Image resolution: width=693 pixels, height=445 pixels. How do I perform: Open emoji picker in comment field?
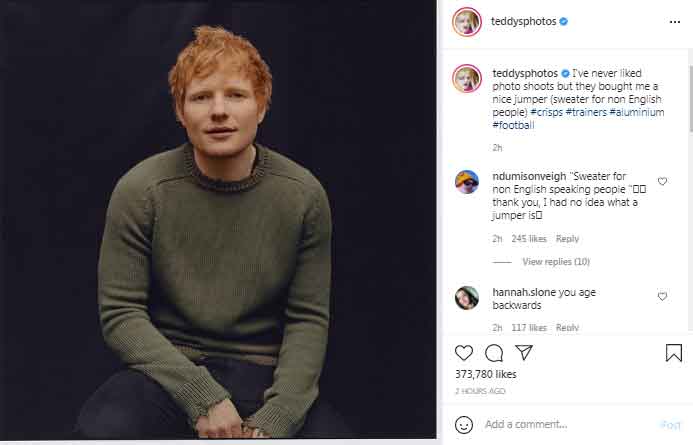click(x=464, y=424)
